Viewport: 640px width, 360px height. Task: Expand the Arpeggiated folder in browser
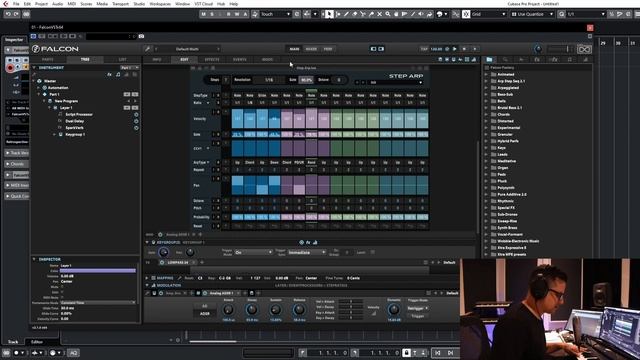tap(486, 88)
